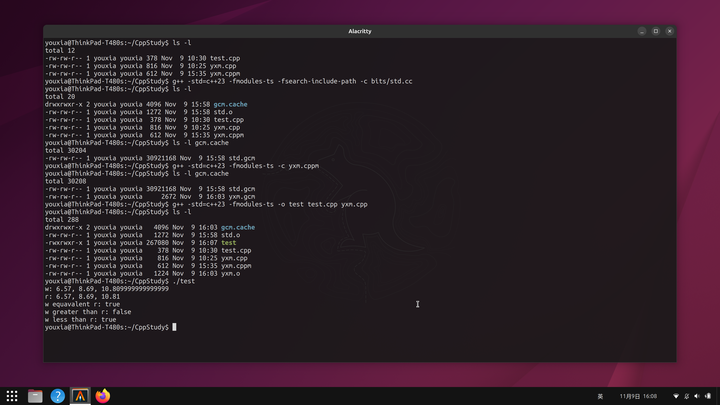Open the calendar from the 11月9日 16:08 clock
Image resolution: width=720 pixels, height=405 pixels.
pyautogui.click(x=638, y=396)
